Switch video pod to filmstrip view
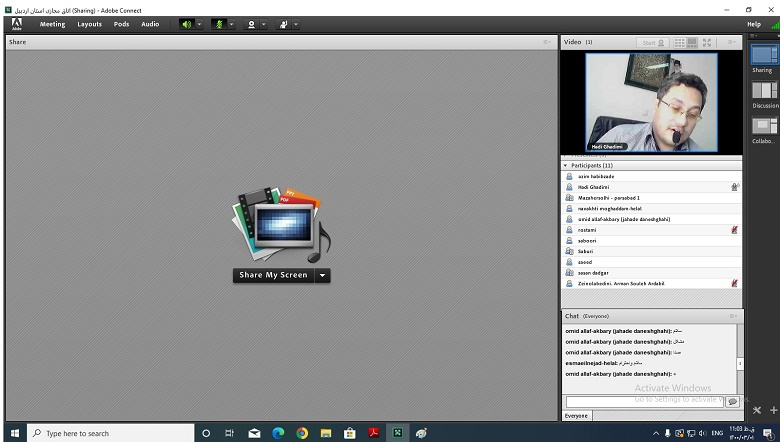 point(693,43)
